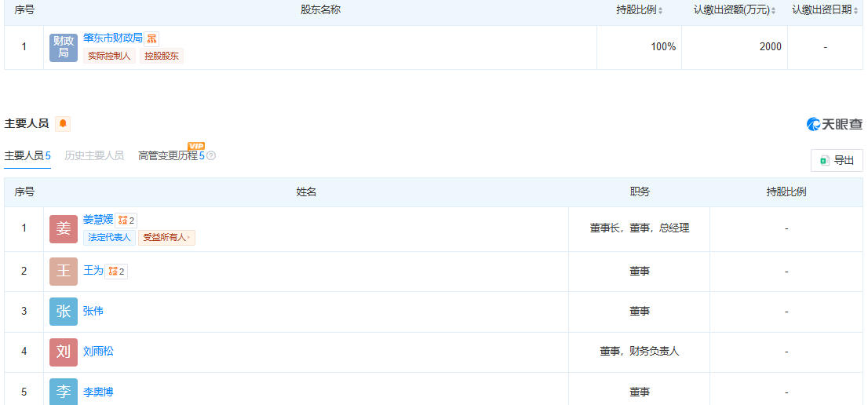Click the relation graph icon beside 王为

pos(116,272)
